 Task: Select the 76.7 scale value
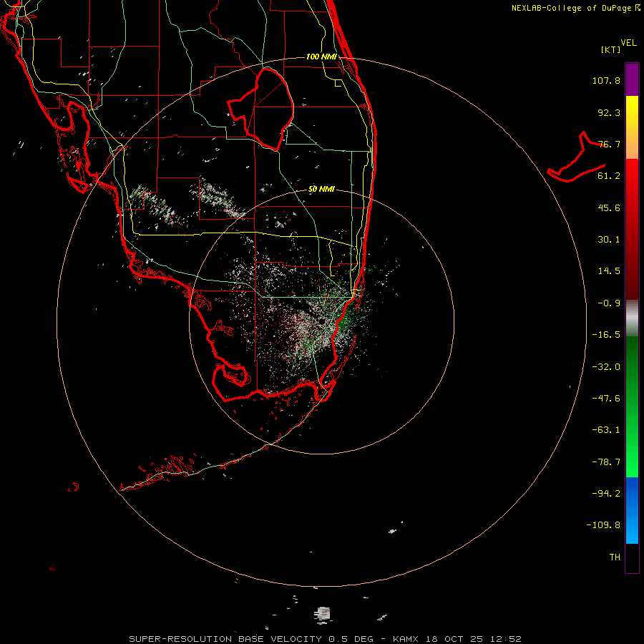click(x=609, y=144)
